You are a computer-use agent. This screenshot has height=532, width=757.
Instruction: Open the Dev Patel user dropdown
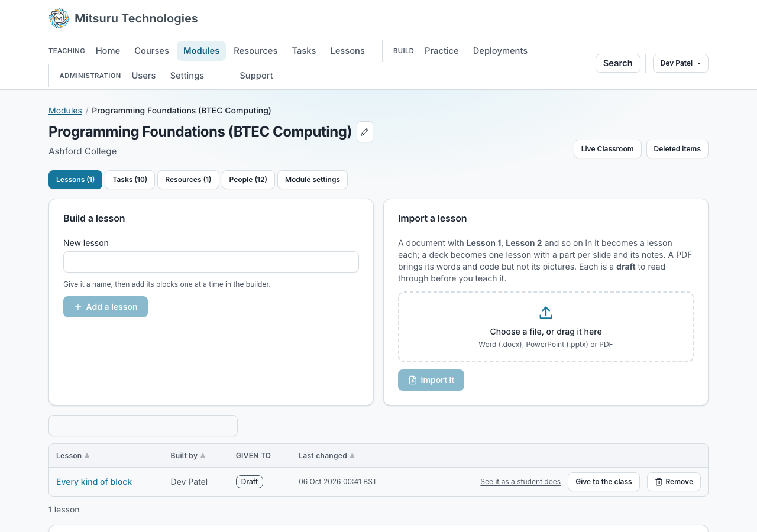(681, 63)
